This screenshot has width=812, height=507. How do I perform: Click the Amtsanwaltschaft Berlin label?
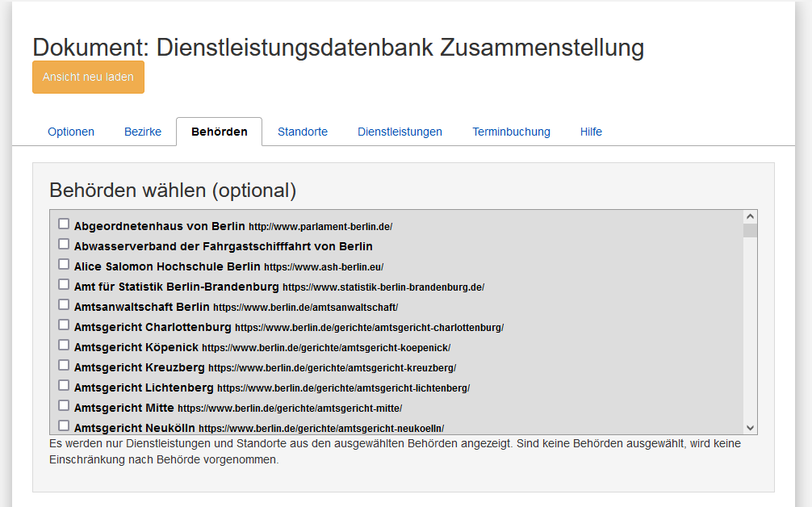(x=141, y=307)
